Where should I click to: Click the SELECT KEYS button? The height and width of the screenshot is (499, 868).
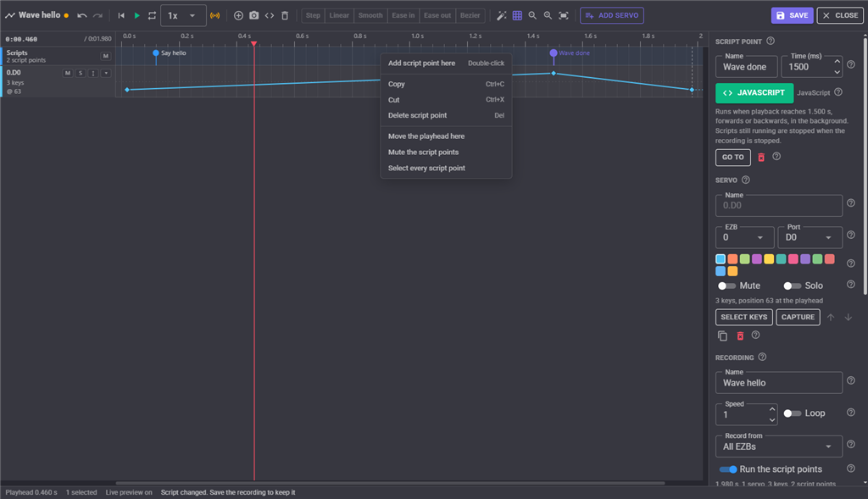pyautogui.click(x=744, y=317)
